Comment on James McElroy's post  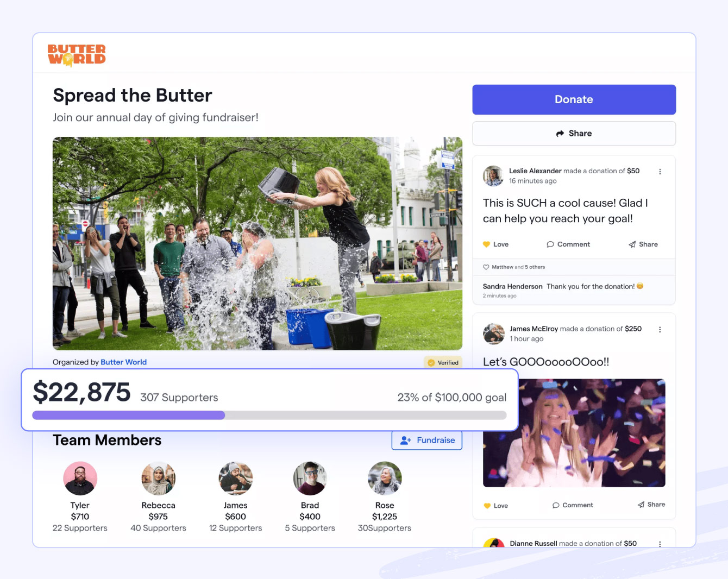pos(573,505)
